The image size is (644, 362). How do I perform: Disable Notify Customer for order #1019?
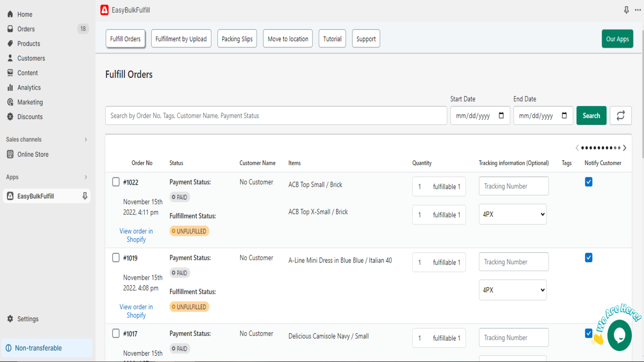coord(588,257)
